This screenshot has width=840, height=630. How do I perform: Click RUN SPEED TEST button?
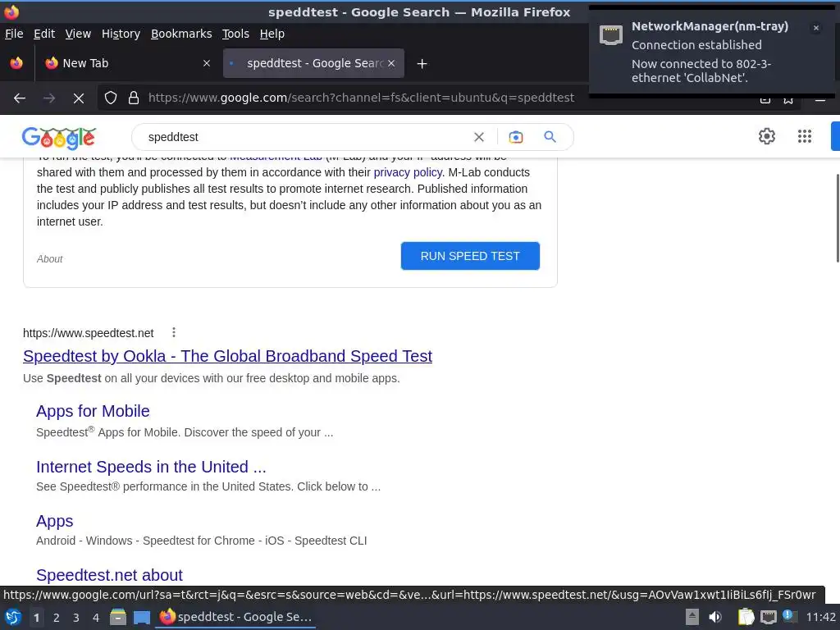470,256
